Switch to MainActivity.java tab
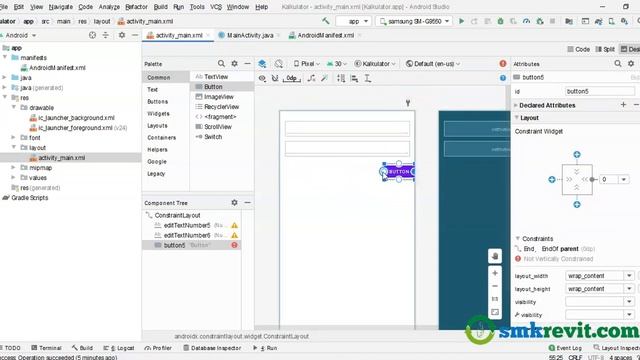The width and height of the screenshot is (640, 360). (x=250, y=36)
